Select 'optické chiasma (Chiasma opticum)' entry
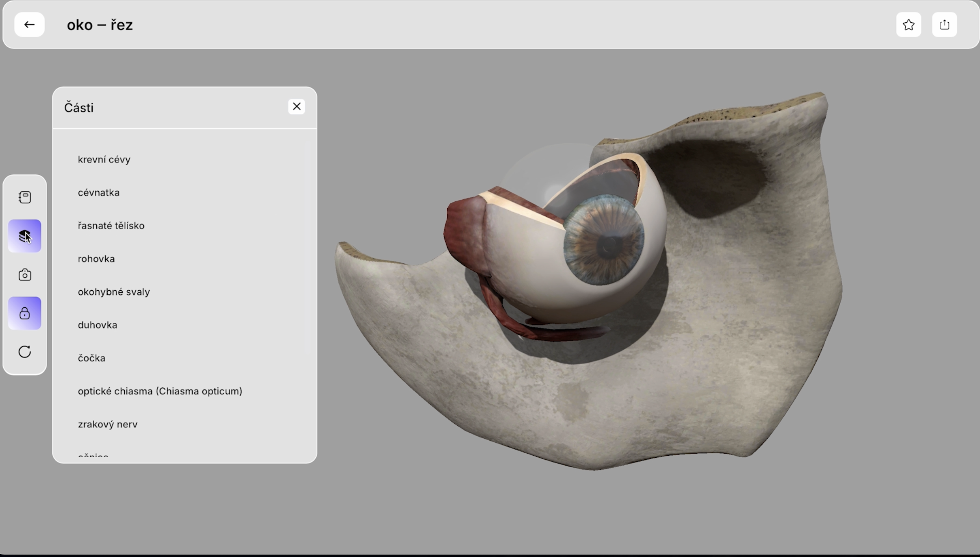Image resolution: width=980 pixels, height=557 pixels. 160,391
